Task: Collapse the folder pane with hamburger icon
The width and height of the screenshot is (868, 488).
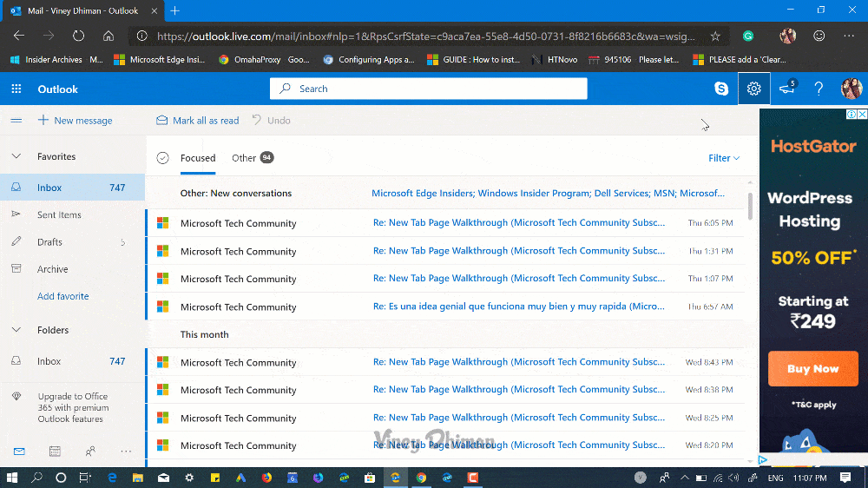Action: pyautogui.click(x=16, y=120)
